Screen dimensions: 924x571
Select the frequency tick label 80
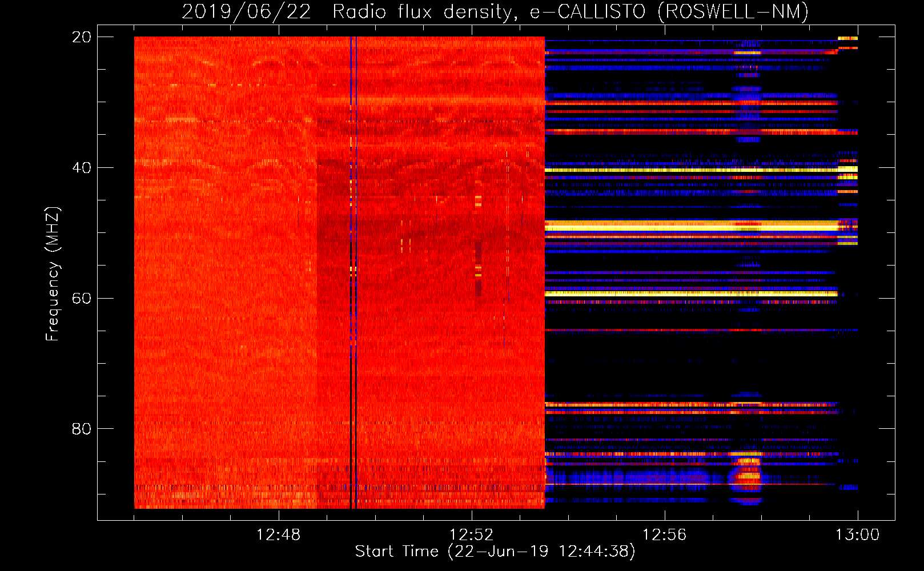[x=82, y=429]
